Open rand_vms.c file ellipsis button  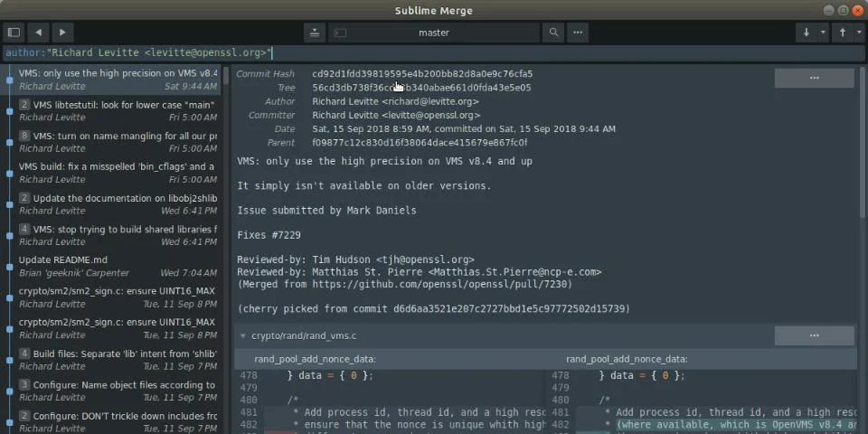coord(815,335)
